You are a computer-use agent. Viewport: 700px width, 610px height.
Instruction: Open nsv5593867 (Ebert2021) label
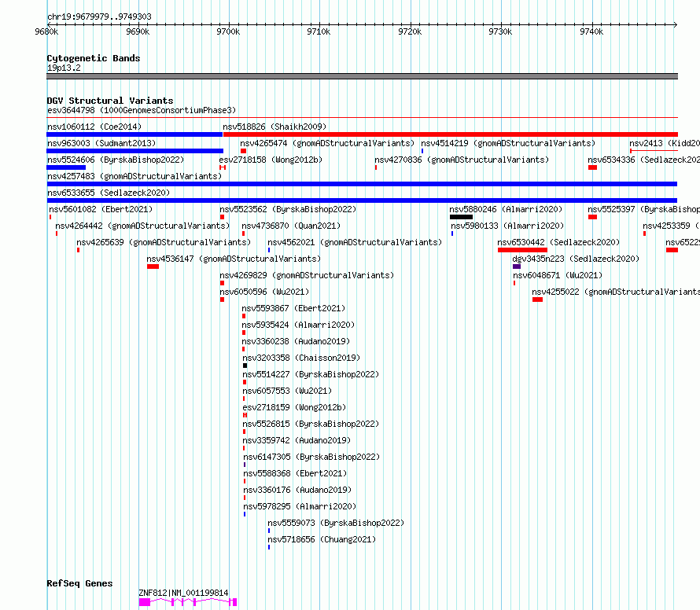[x=293, y=308]
